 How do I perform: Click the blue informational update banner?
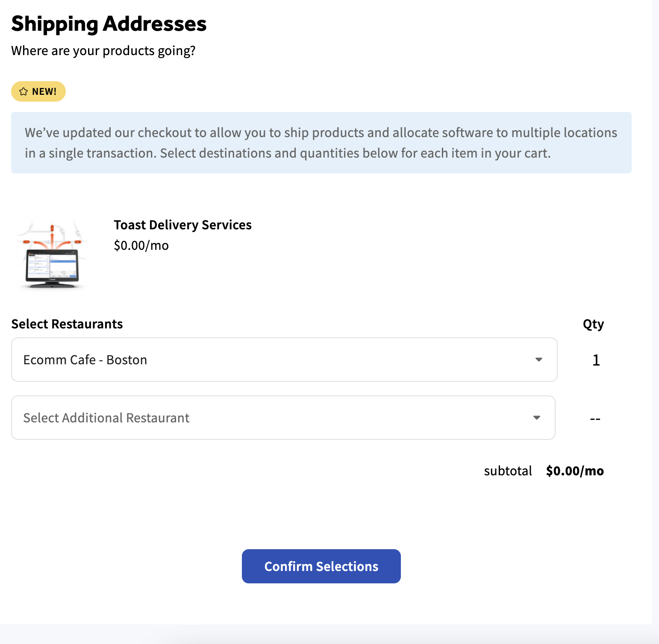321,143
